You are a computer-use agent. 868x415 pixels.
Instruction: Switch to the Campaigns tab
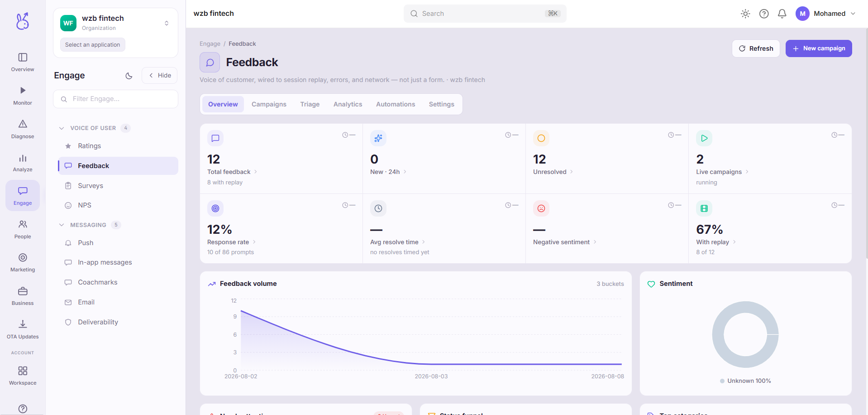click(269, 104)
